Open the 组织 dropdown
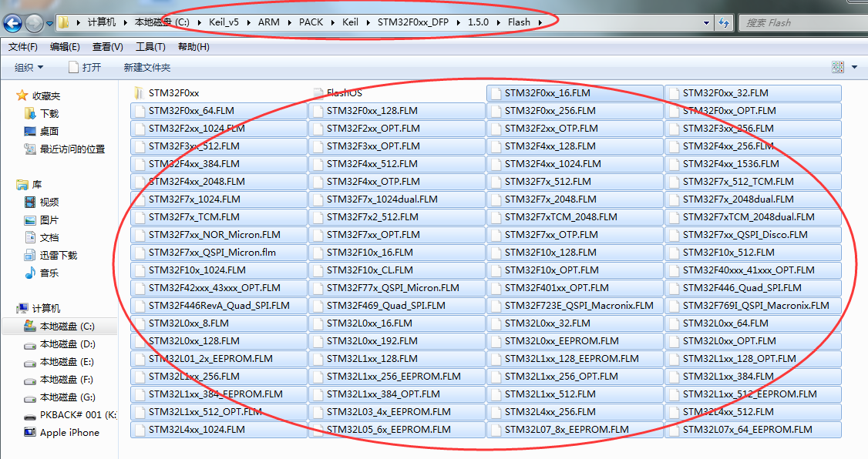868x459 pixels. pyautogui.click(x=29, y=68)
